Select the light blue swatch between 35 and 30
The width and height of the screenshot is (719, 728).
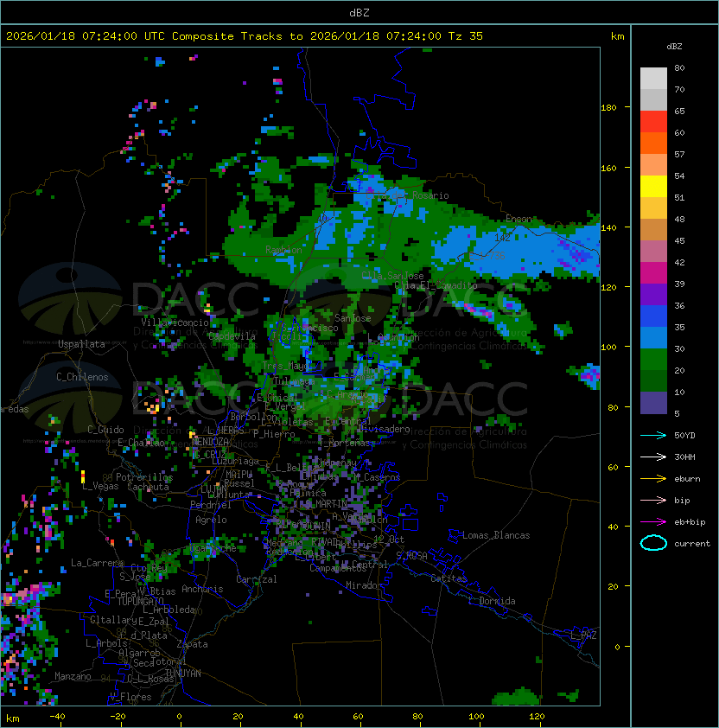(653, 337)
